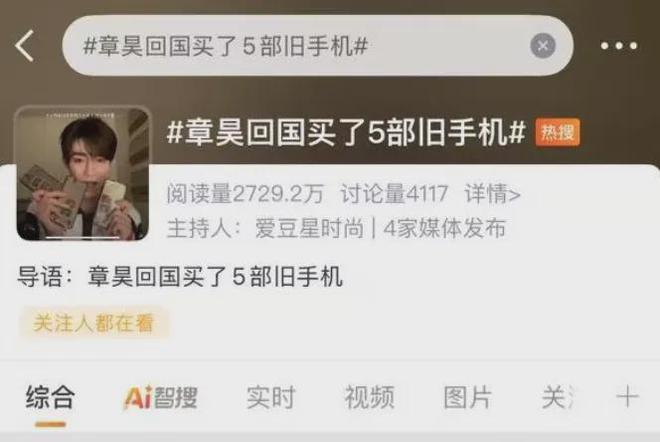Select the partially visible 关注 tab
The image size is (660, 442).
click(558, 397)
